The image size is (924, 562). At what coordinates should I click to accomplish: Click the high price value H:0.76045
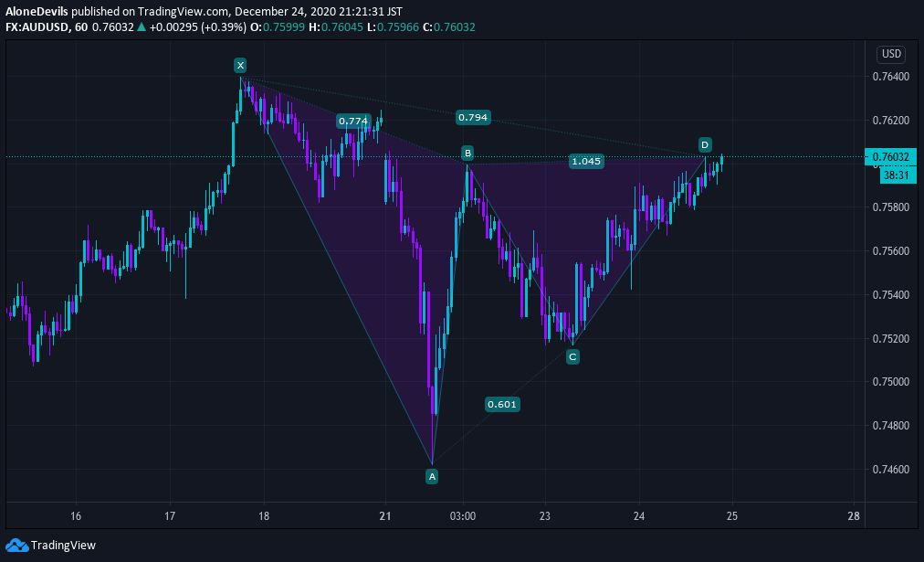coord(336,27)
